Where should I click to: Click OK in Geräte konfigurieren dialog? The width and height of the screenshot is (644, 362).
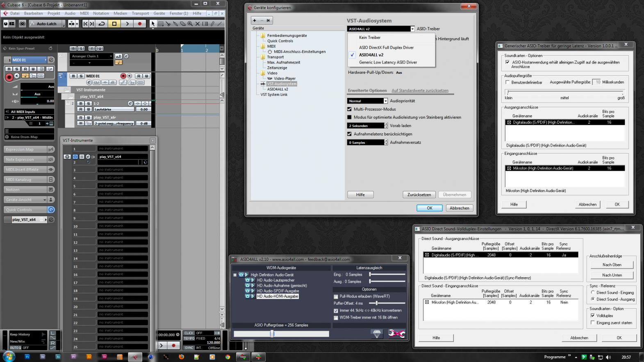pos(430,208)
